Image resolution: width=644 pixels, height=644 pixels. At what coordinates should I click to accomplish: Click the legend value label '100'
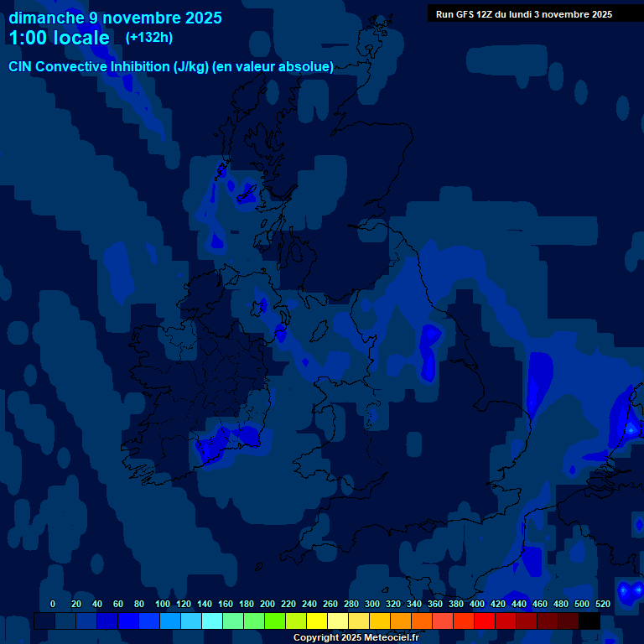click(163, 604)
